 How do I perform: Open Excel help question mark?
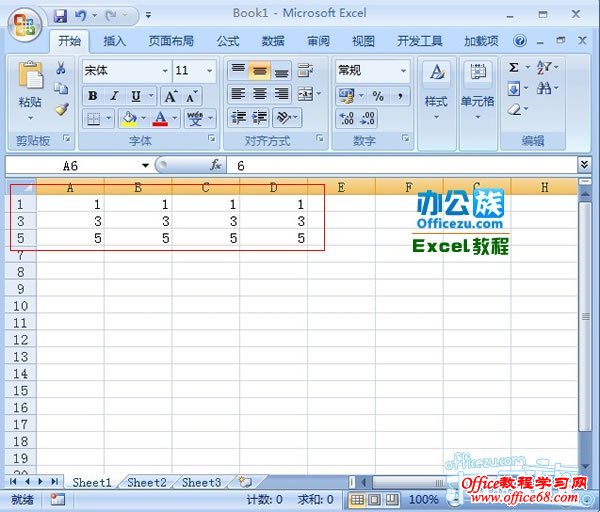pyautogui.click(x=520, y=41)
